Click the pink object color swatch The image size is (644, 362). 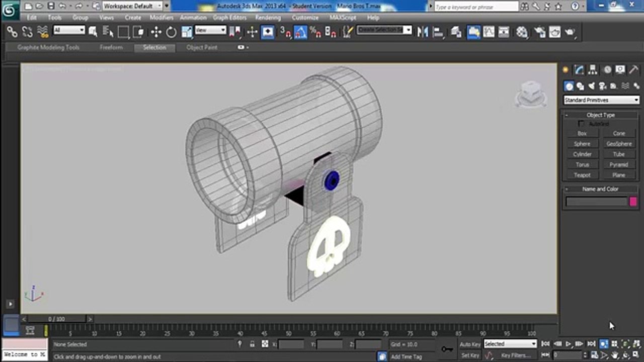pos(633,202)
